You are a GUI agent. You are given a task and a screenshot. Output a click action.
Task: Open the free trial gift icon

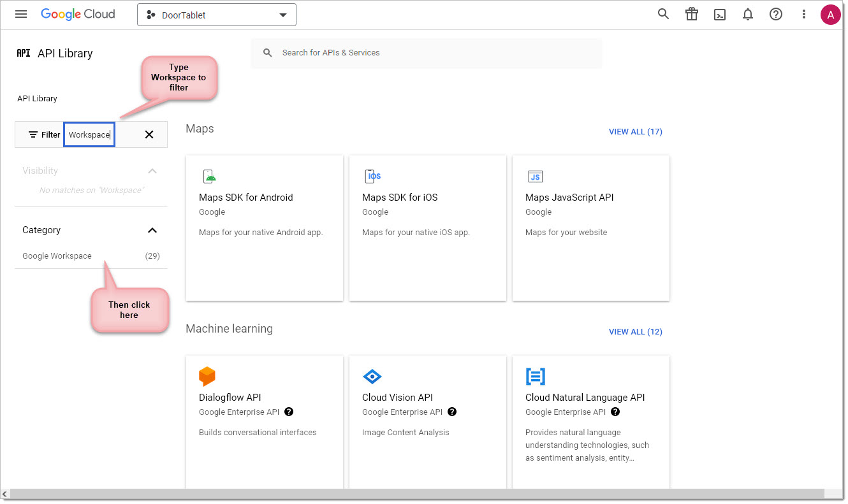click(x=692, y=14)
